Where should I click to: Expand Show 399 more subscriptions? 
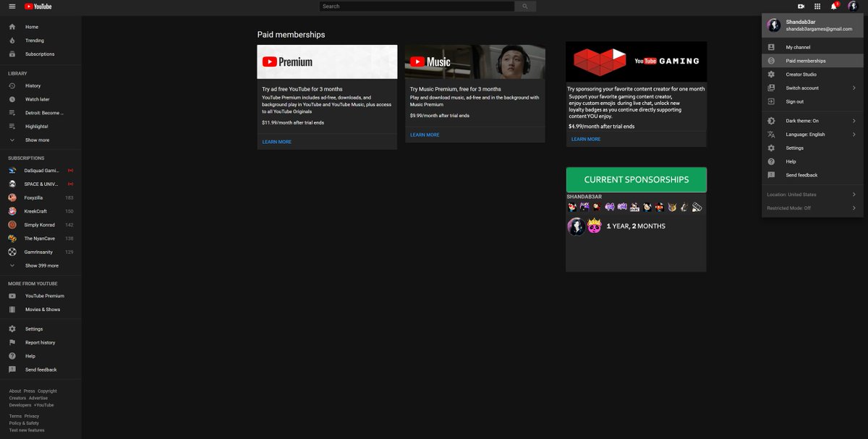[41, 265]
